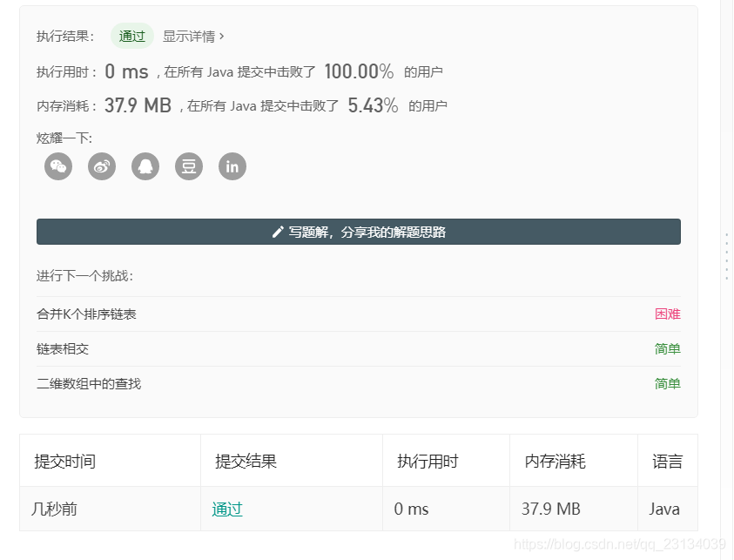The image size is (734, 560).
Task: Click the green 通过 result badge
Action: (132, 36)
